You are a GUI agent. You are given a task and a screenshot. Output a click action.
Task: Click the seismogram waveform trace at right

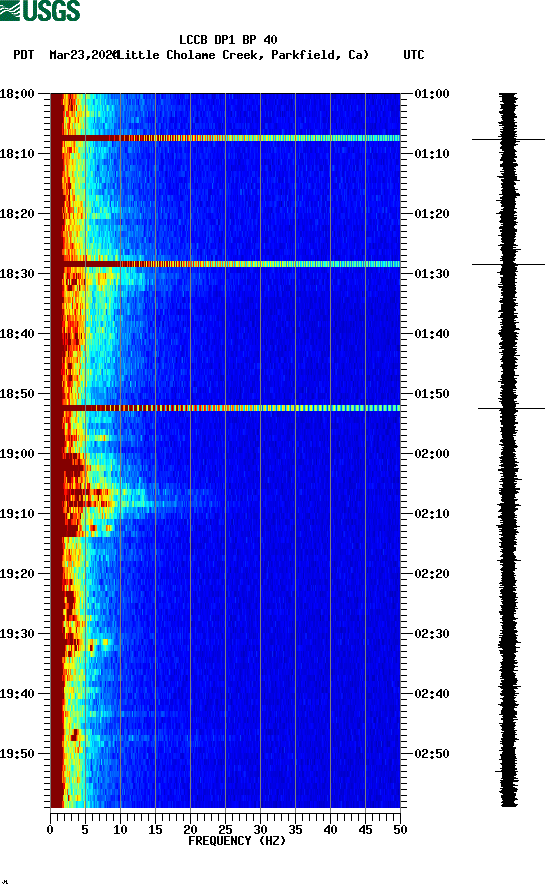(509, 450)
